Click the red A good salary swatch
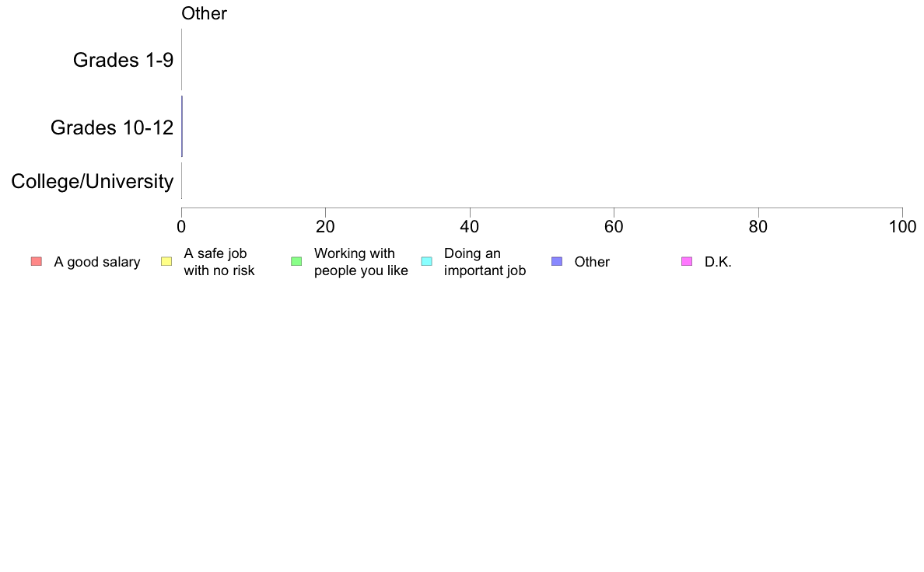 point(37,262)
